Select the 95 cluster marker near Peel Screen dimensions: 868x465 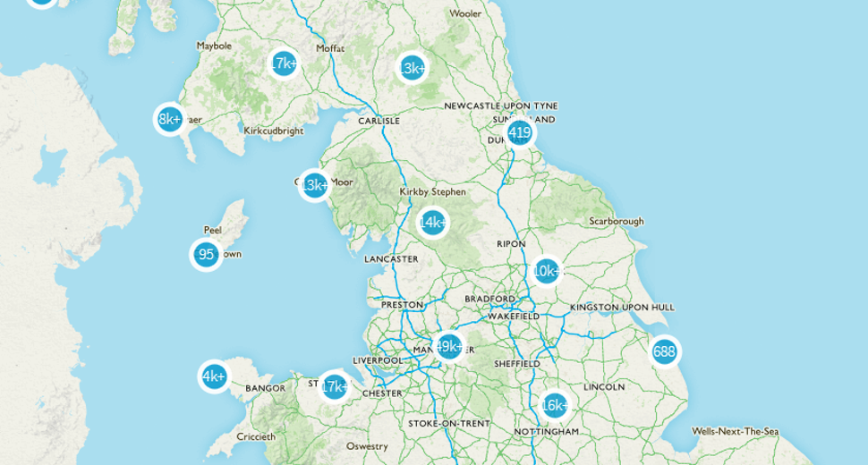coord(206,255)
